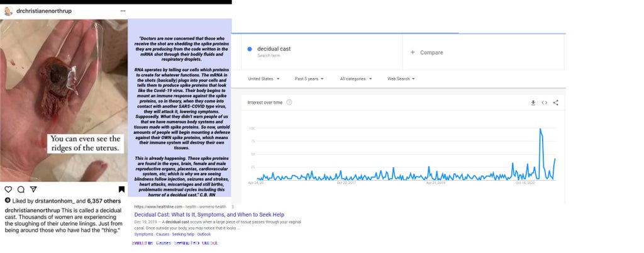Share the Interest over time chart
The image size is (644, 253).
tap(556, 103)
